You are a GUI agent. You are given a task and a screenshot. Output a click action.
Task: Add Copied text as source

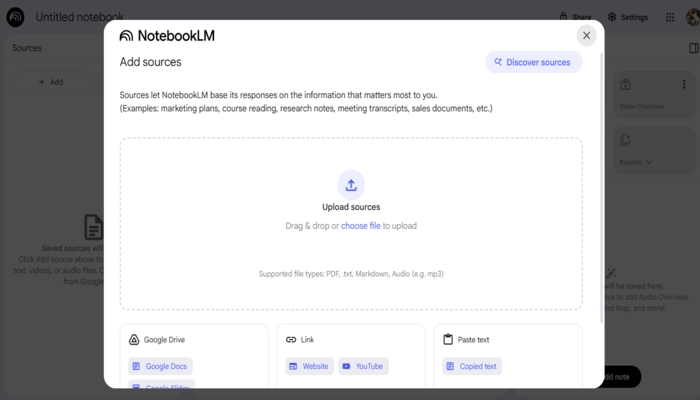point(472,366)
